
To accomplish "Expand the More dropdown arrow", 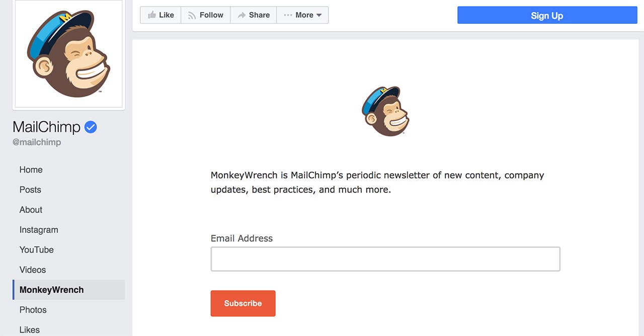I will click(x=319, y=16).
